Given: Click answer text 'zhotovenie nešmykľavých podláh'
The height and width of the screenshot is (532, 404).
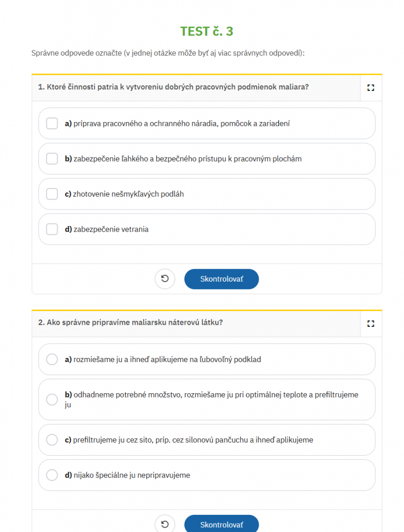Looking at the screenshot, I should pyautogui.click(x=129, y=194).
